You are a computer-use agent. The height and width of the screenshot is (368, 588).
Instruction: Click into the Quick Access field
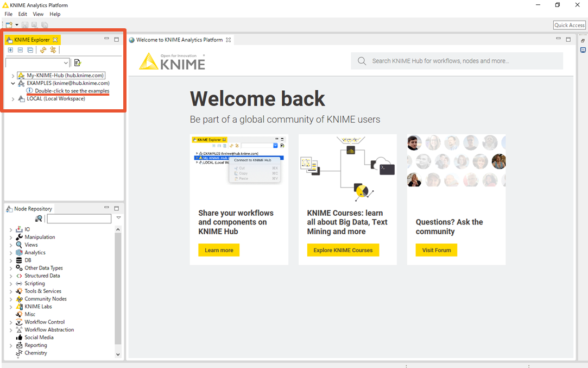569,25
